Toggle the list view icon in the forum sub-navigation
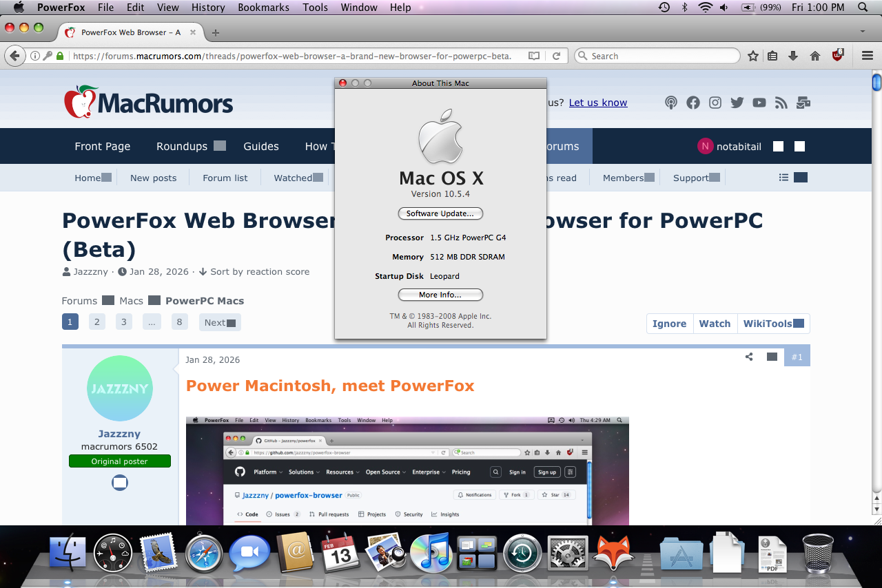Viewport: 882px width, 588px height. pos(783,178)
